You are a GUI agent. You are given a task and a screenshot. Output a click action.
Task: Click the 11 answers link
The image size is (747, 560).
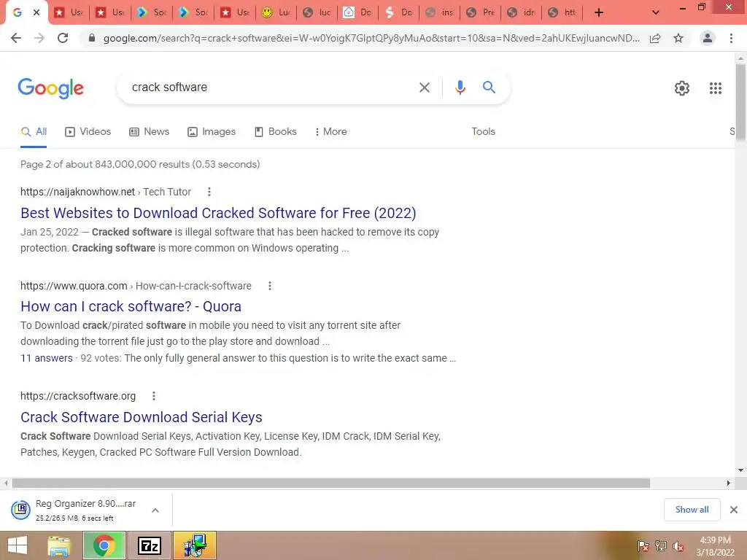pyautogui.click(x=47, y=358)
